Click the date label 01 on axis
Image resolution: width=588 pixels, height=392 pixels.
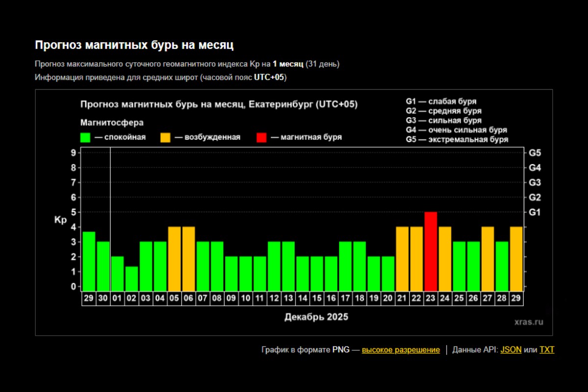(118, 298)
